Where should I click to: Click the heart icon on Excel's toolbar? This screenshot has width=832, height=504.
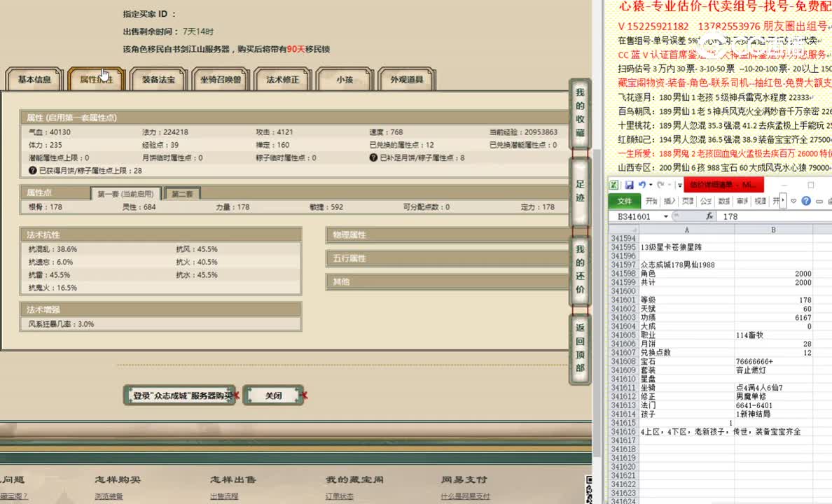793,202
